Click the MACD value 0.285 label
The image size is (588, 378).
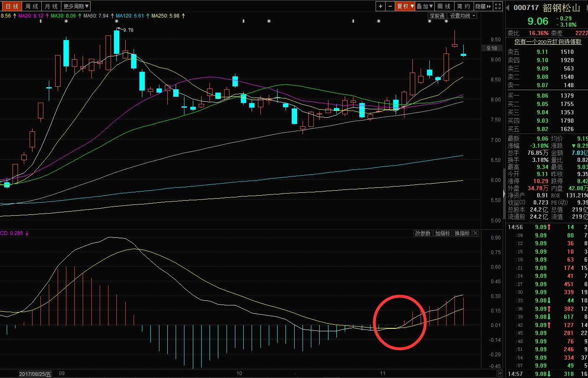[x=12, y=233]
